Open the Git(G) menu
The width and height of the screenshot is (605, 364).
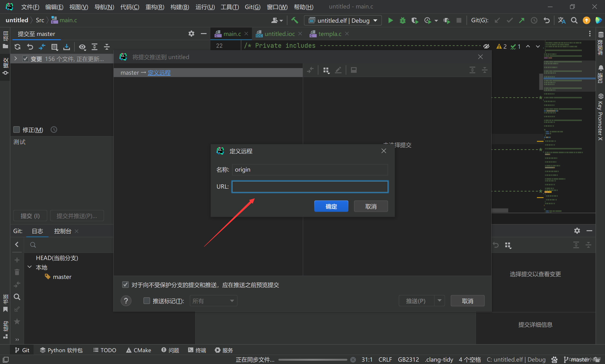(252, 7)
